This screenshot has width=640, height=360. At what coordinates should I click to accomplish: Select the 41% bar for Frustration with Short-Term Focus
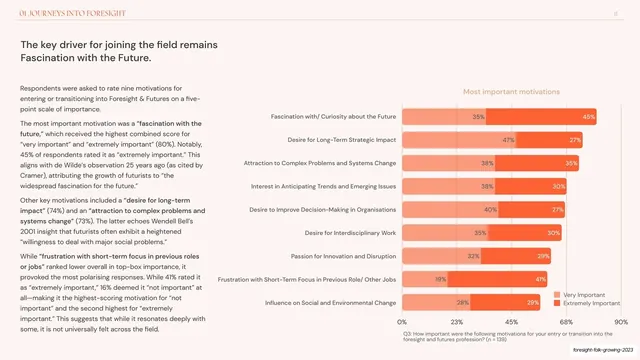tap(498, 280)
